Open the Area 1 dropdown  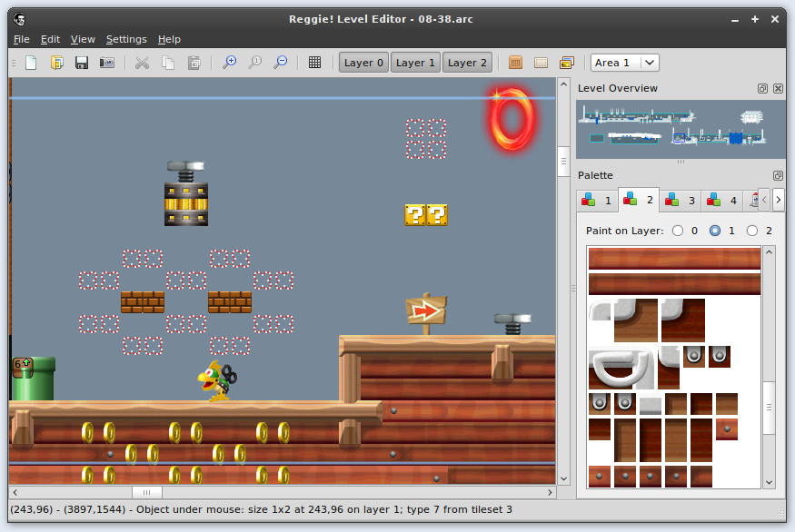625,63
